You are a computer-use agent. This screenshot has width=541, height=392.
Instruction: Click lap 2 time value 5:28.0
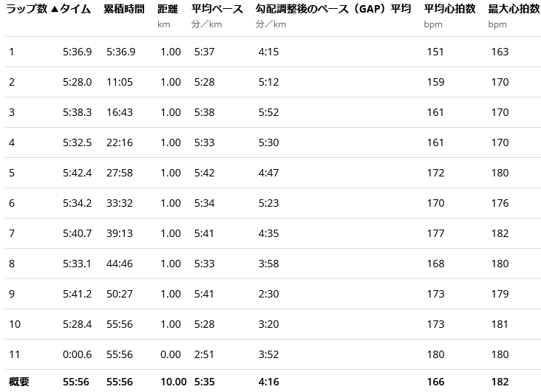pos(77,82)
